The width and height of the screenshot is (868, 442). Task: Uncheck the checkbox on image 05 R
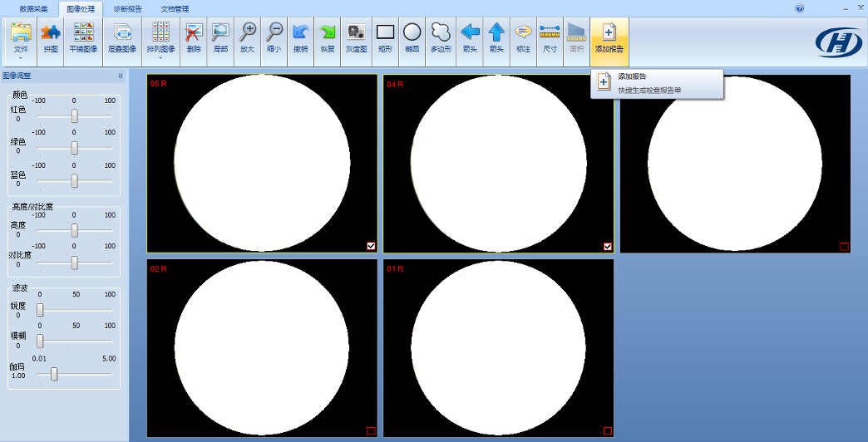pos(371,246)
